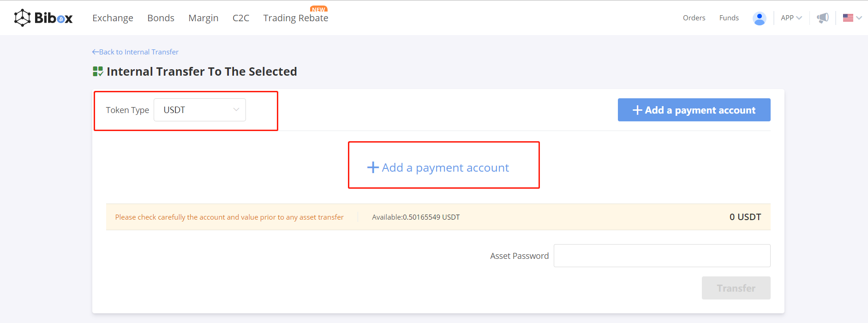Open the user profile avatar icon

pos(759,18)
